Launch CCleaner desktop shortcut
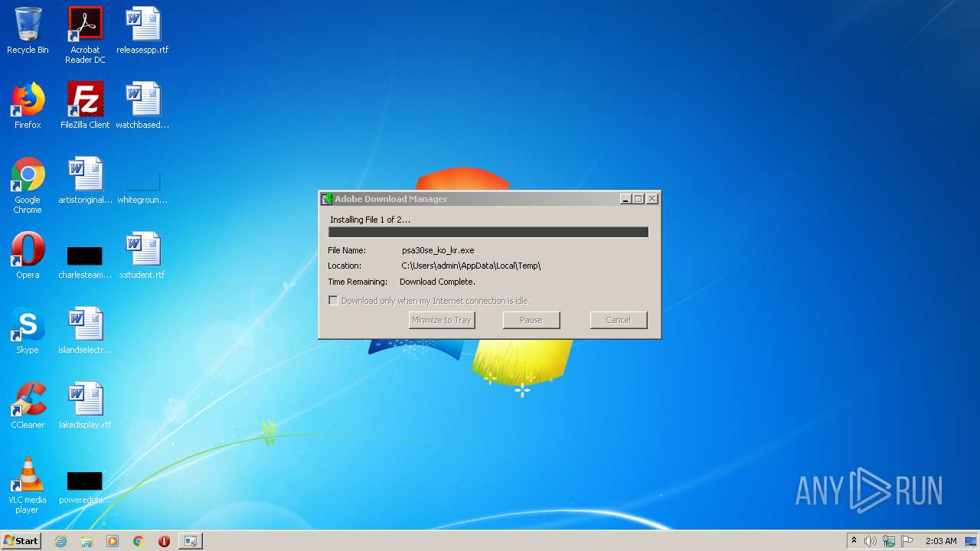The image size is (980, 551). [28, 406]
